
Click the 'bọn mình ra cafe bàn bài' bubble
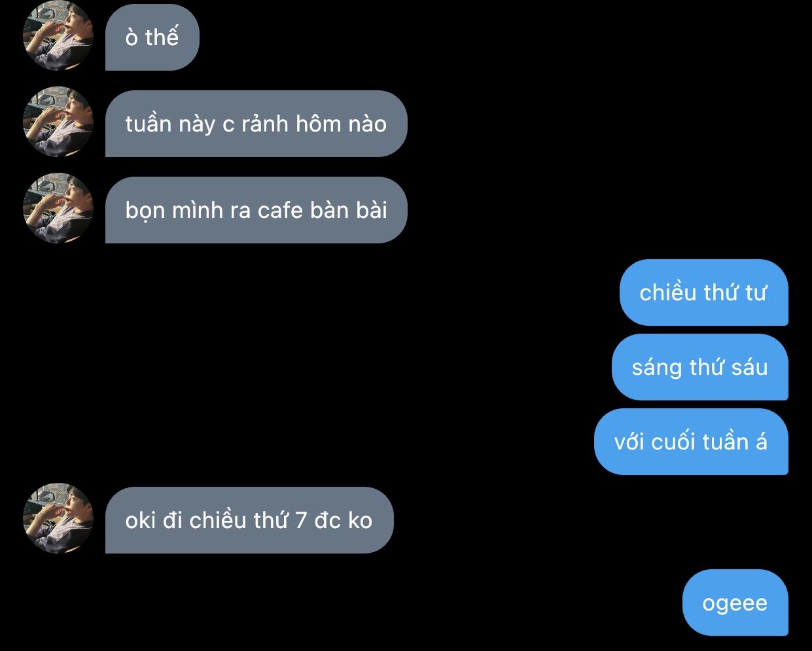click(x=256, y=210)
